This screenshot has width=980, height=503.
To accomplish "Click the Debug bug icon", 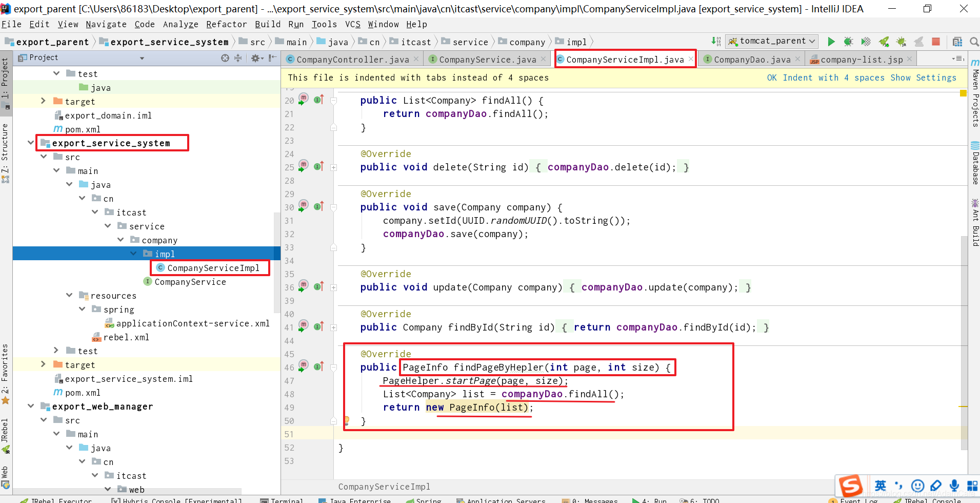I will point(849,42).
